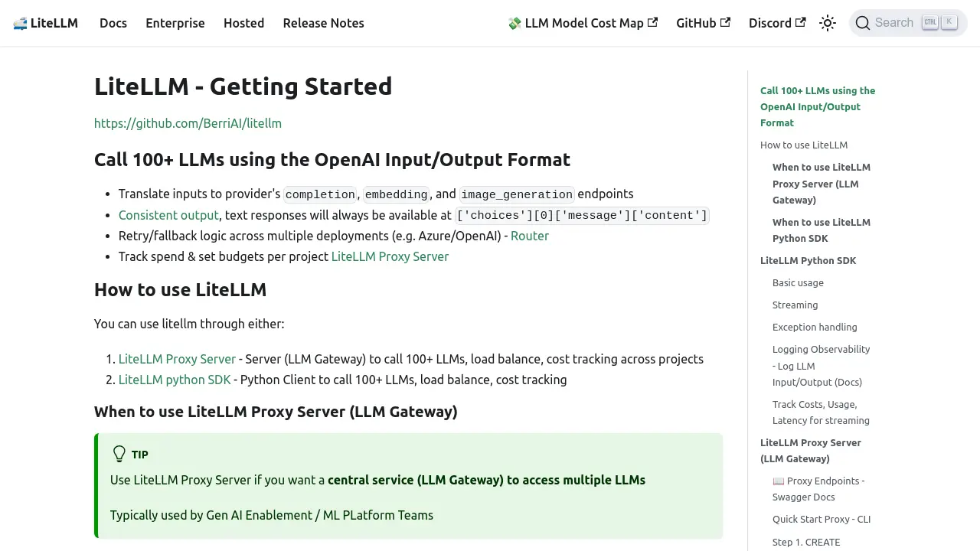
Task: Jump to Basic usage in sidebar
Action: click(x=798, y=282)
